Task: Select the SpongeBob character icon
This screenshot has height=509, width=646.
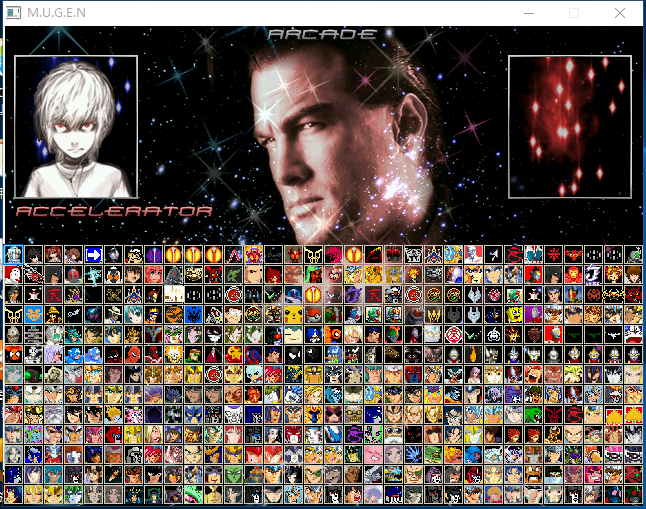Action: (x=513, y=315)
